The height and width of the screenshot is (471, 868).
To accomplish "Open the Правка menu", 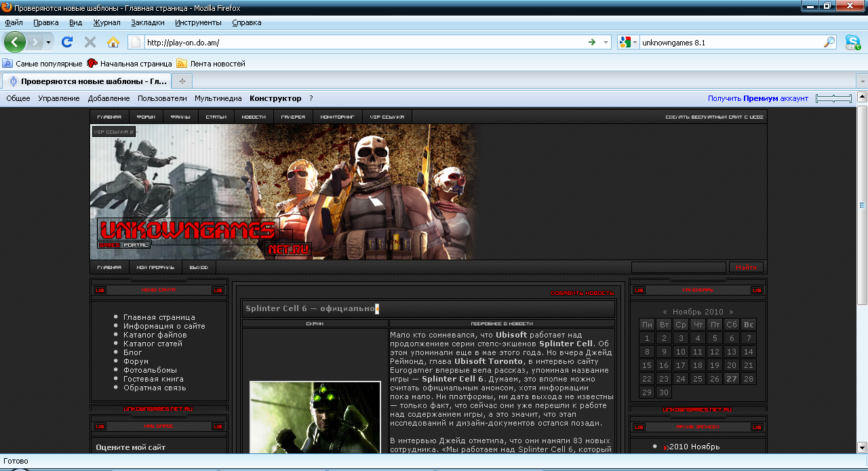I will tap(46, 22).
